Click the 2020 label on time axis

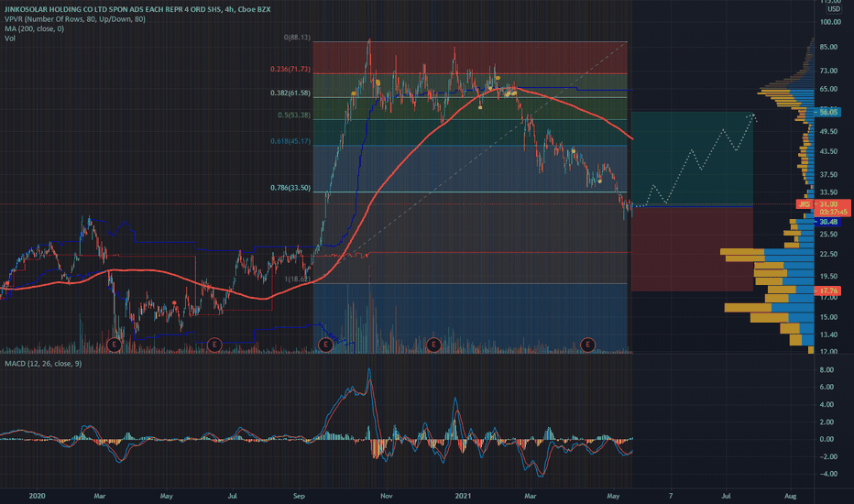[x=37, y=496]
